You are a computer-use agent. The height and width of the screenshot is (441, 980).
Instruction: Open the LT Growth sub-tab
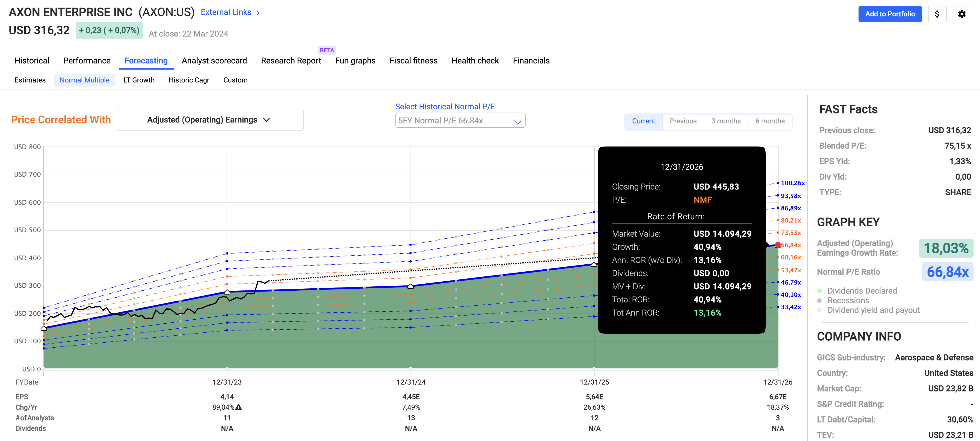coord(139,80)
